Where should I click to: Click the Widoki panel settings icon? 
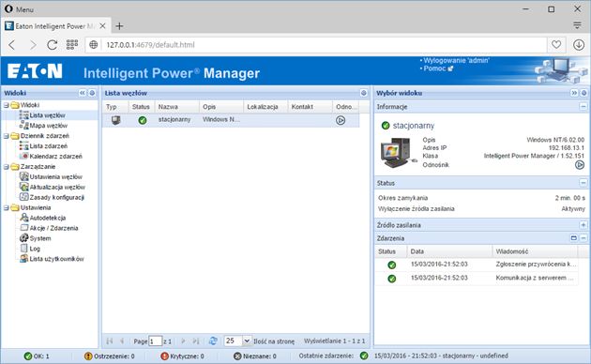92,93
